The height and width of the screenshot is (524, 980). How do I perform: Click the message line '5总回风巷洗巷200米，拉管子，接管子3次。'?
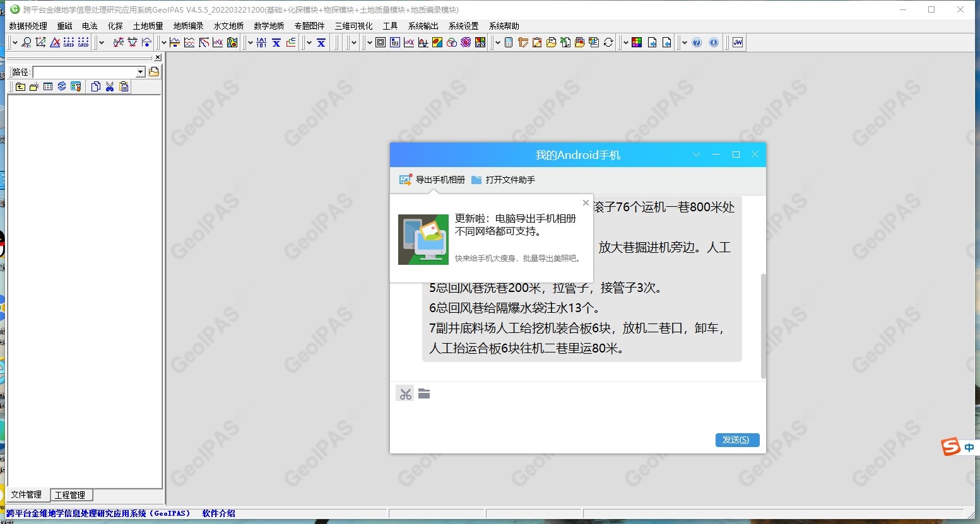(x=546, y=288)
